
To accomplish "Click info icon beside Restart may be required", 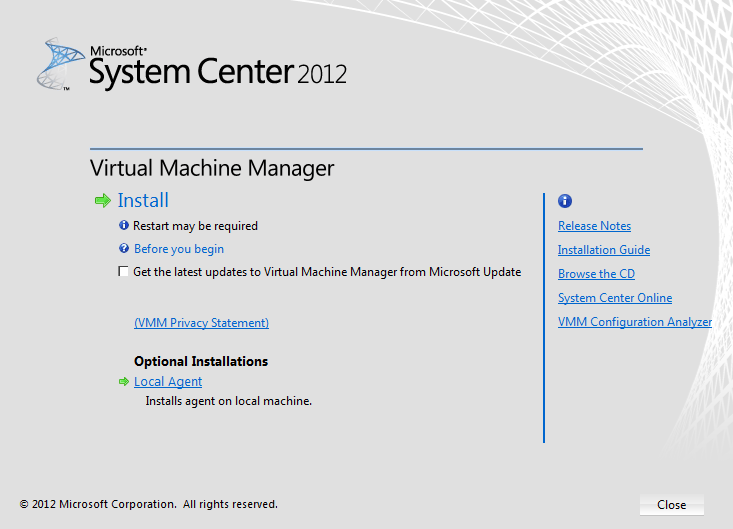I will [x=124, y=226].
